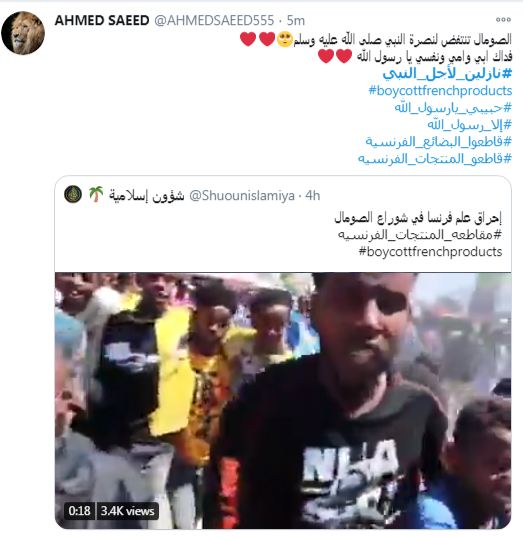The width and height of the screenshot is (523, 538).
Task: Click the hashtag #قاطعوا_البضائع_الفرنسية
Action: 439,141
